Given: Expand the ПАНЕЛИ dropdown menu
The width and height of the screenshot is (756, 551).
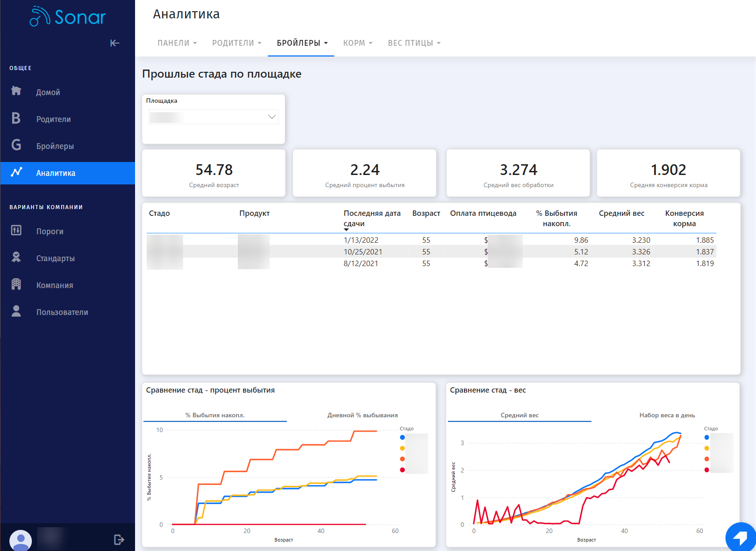Looking at the screenshot, I should 177,43.
